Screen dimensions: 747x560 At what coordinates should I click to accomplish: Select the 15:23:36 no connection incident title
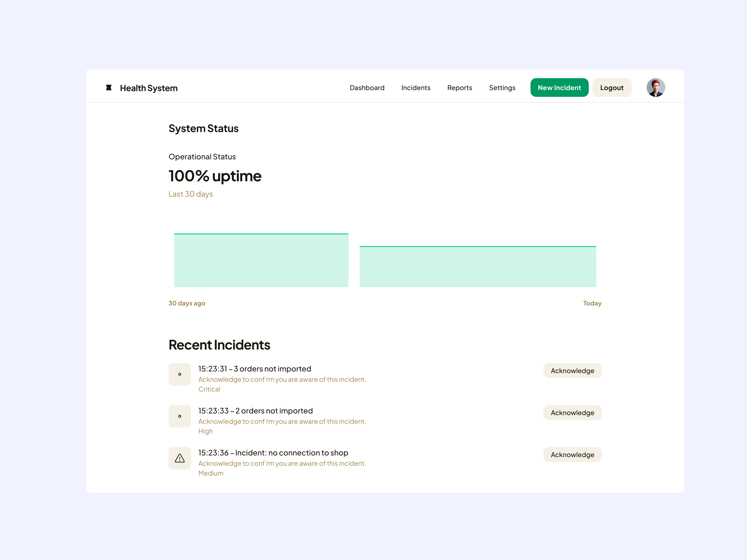(273, 453)
